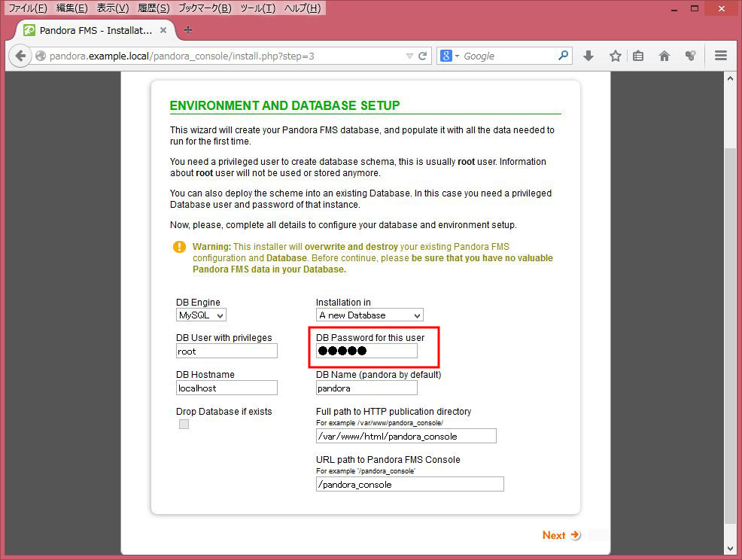
Task: Open URL history dropdown arrow in address bar
Action: (x=409, y=56)
